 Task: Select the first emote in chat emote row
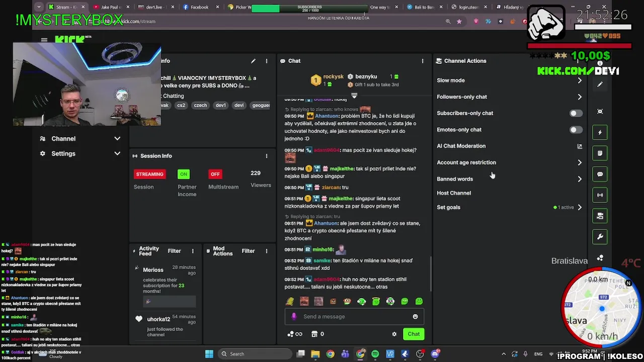tap(290, 302)
